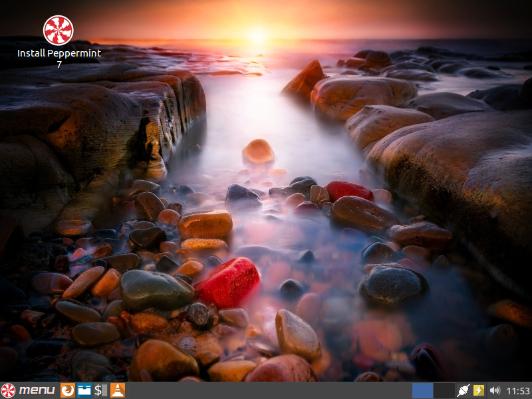Switch to the second dark workspace
This screenshot has height=399, width=532.
[444, 390]
